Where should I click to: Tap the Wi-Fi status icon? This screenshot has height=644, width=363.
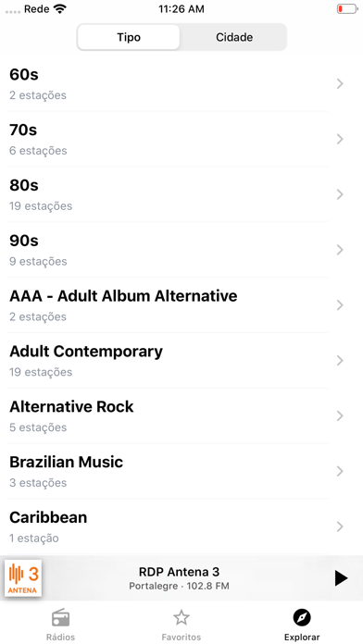coord(60,9)
